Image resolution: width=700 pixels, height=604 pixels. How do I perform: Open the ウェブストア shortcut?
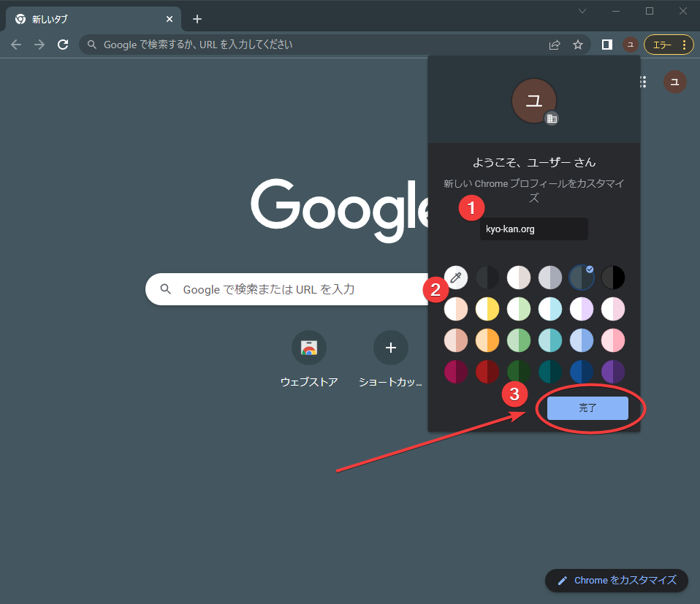click(x=309, y=359)
